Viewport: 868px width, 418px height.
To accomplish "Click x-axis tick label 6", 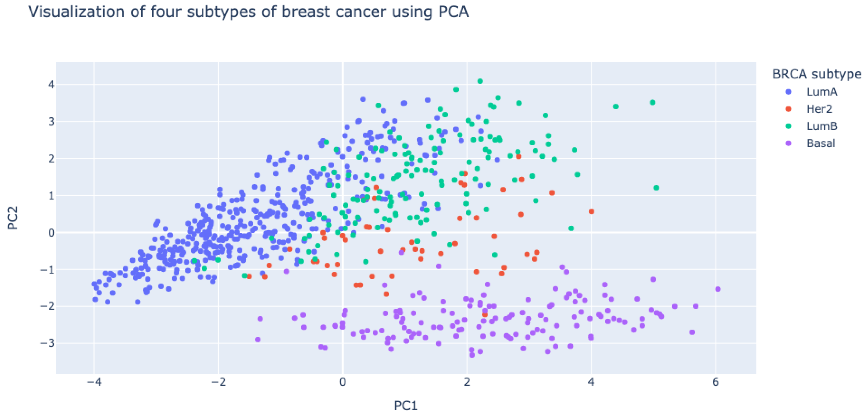I will pos(715,382).
